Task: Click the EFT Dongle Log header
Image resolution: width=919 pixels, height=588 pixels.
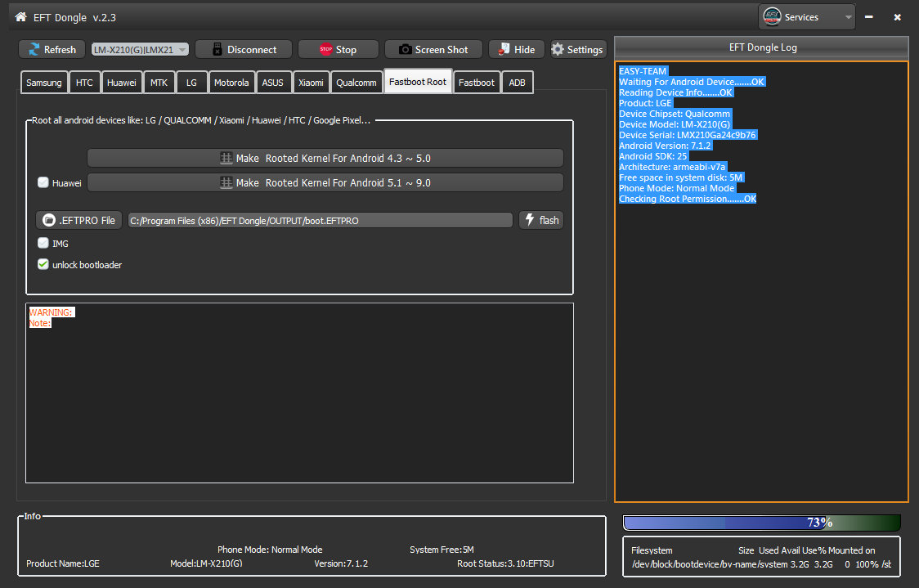Action: point(762,47)
